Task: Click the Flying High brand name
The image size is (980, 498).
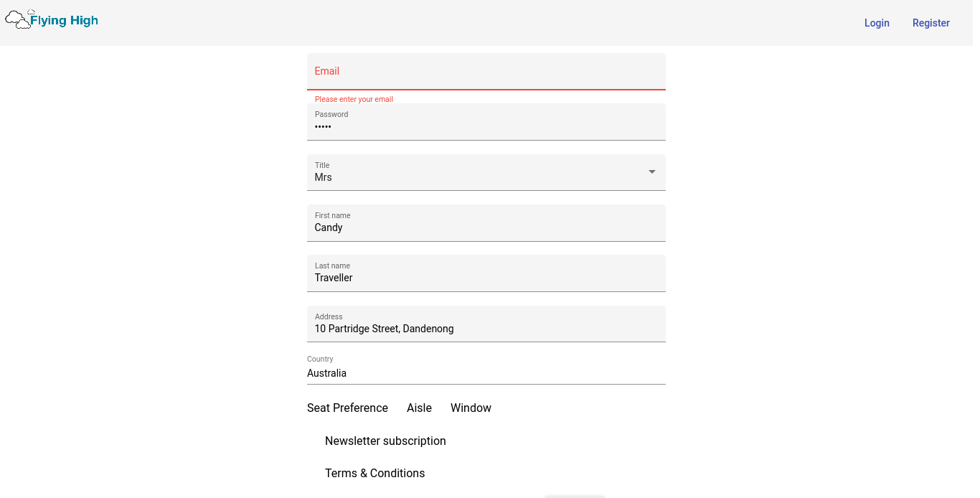Action: (64, 21)
